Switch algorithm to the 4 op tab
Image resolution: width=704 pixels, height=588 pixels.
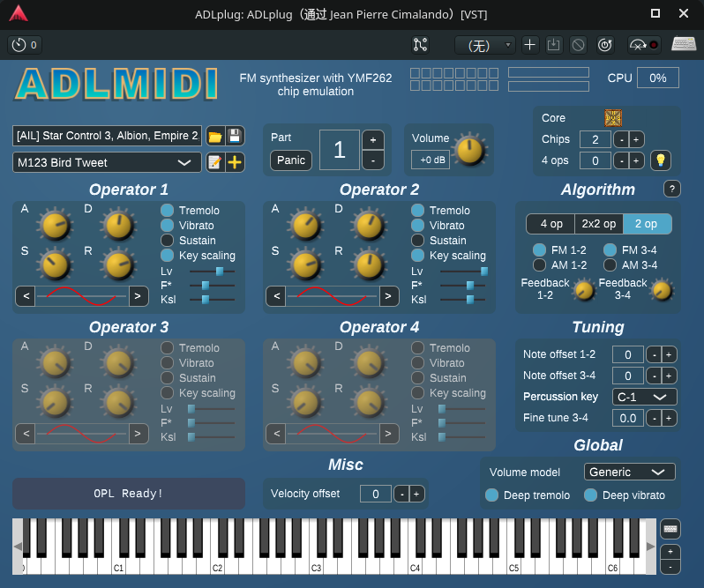tap(550, 224)
